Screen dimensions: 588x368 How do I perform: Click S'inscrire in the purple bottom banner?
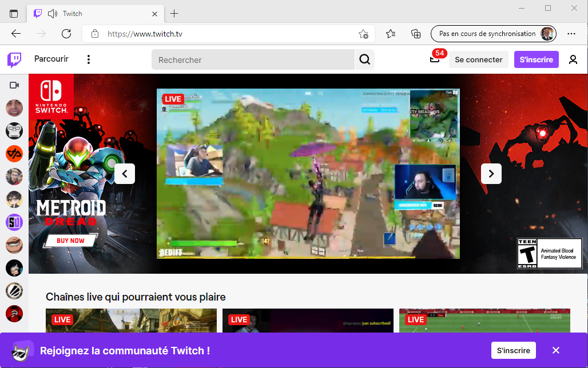click(x=514, y=350)
